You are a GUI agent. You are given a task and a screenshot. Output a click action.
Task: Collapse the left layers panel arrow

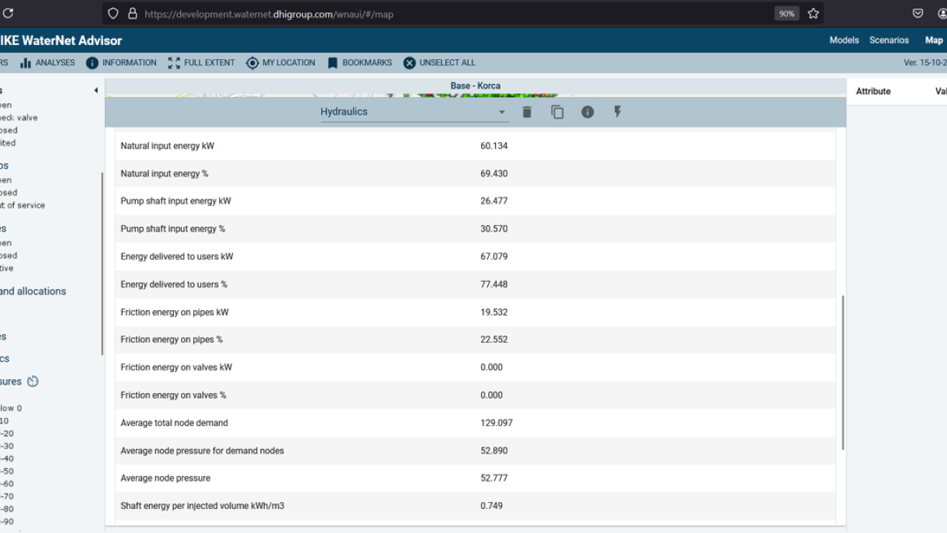click(x=96, y=91)
